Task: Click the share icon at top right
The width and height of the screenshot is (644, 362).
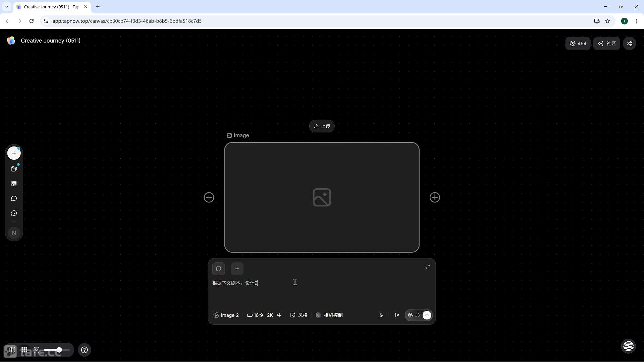Action: tap(630, 44)
